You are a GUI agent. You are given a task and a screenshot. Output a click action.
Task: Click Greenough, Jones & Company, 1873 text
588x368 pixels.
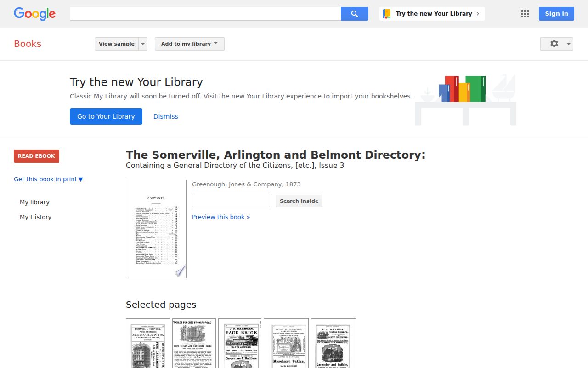point(246,184)
